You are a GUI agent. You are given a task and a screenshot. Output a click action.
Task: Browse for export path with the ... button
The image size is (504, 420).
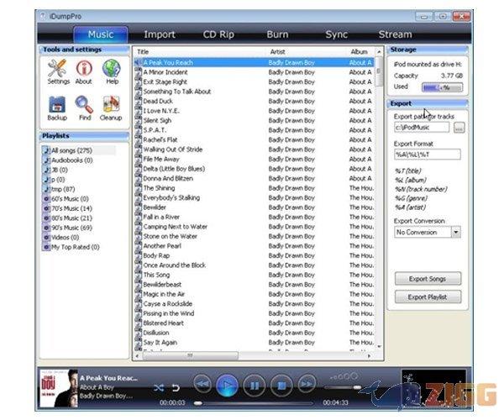click(458, 129)
